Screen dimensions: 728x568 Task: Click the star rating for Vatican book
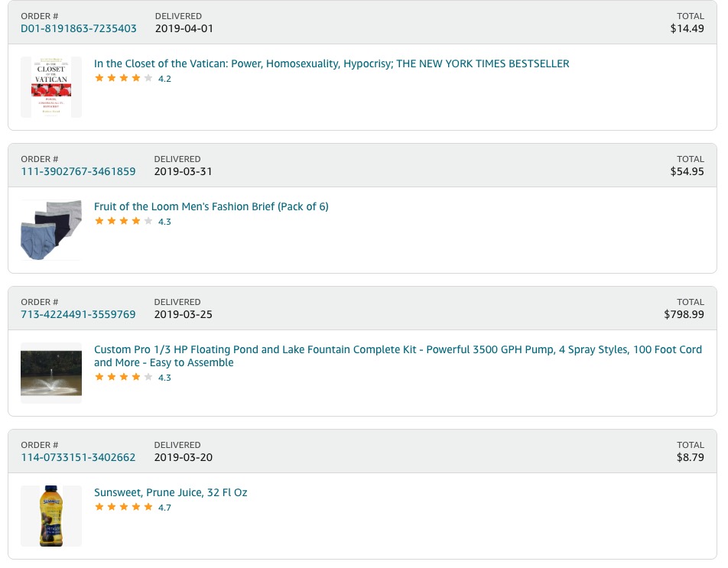(123, 78)
